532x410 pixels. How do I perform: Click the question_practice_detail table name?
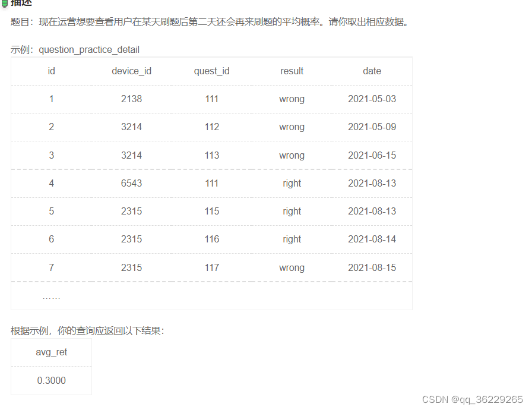point(89,50)
